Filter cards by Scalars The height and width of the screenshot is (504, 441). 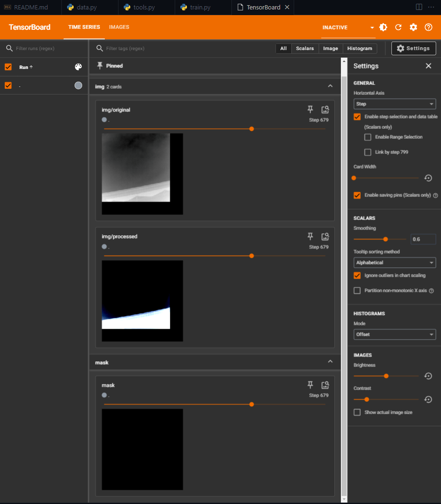click(305, 49)
